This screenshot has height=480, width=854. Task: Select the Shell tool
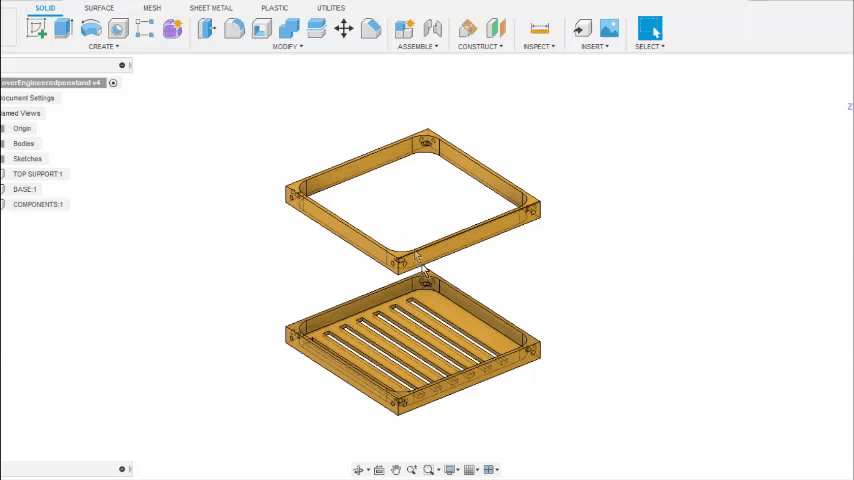(262, 28)
